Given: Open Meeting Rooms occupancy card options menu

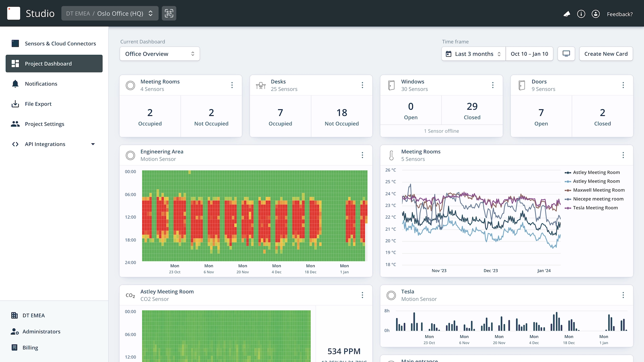Looking at the screenshot, I should [x=232, y=85].
